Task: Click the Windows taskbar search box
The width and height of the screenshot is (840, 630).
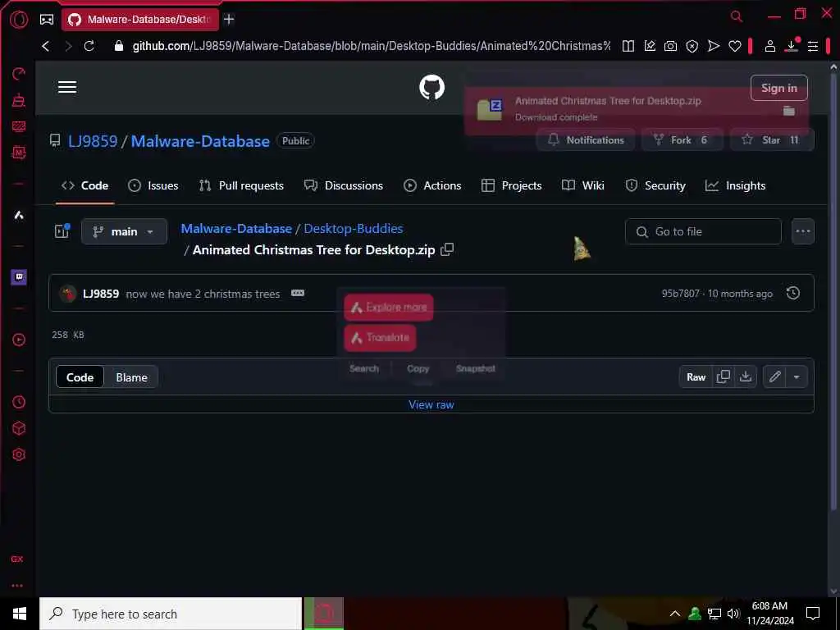Action: [171, 614]
